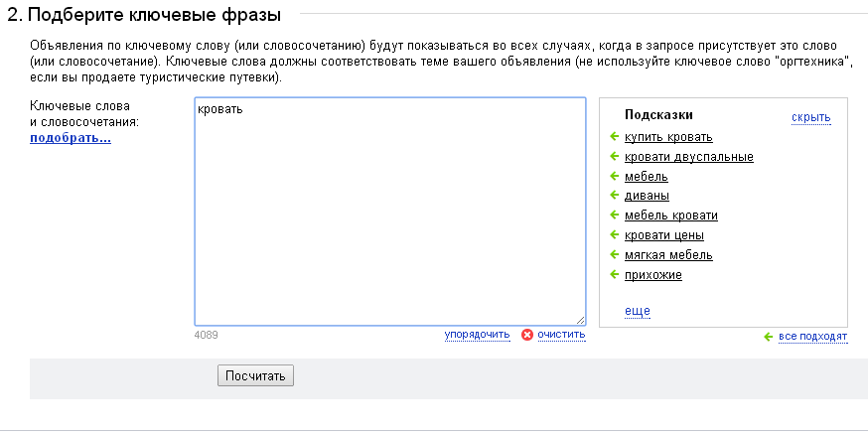Viewport: 868px width, 434px height.
Task: Click inside the keywords text area
Action: coord(390,212)
